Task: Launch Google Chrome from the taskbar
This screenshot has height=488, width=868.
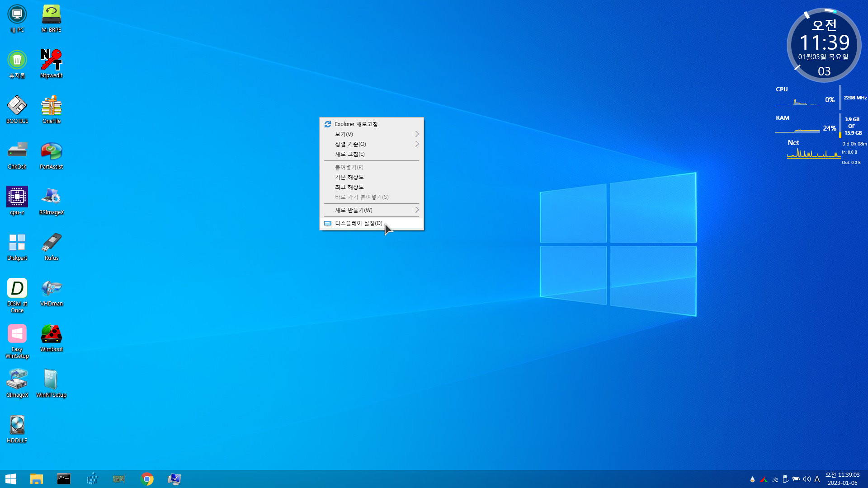Action: (147, 479)
